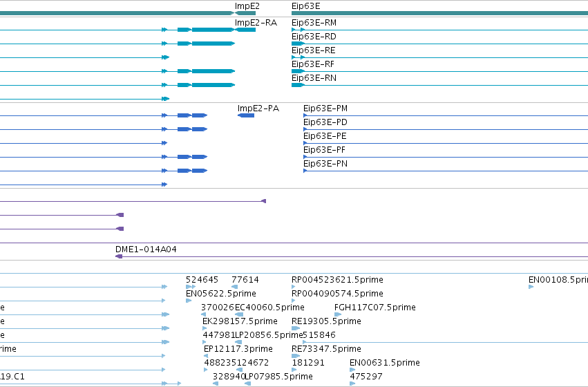Click the 447981 EST label
Screen dimensions: 588x387
(218, 335)
